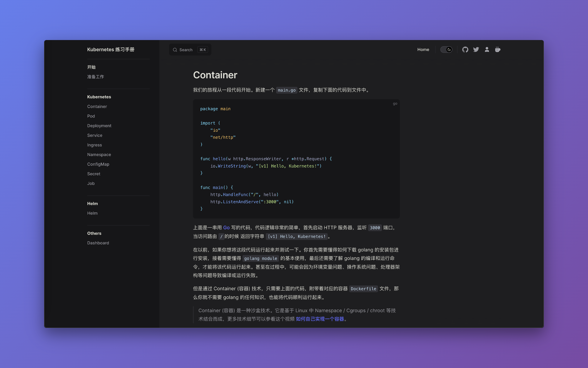The height and width of the screenshot is (368, 588).
Task: Select the Pod sidebar entry
Action: (x=91, y=116)
